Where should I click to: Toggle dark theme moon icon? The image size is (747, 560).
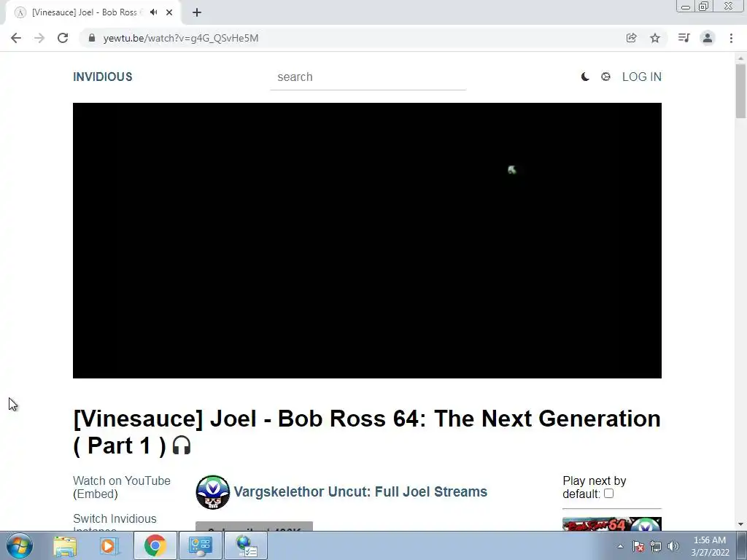click(585, 77)
